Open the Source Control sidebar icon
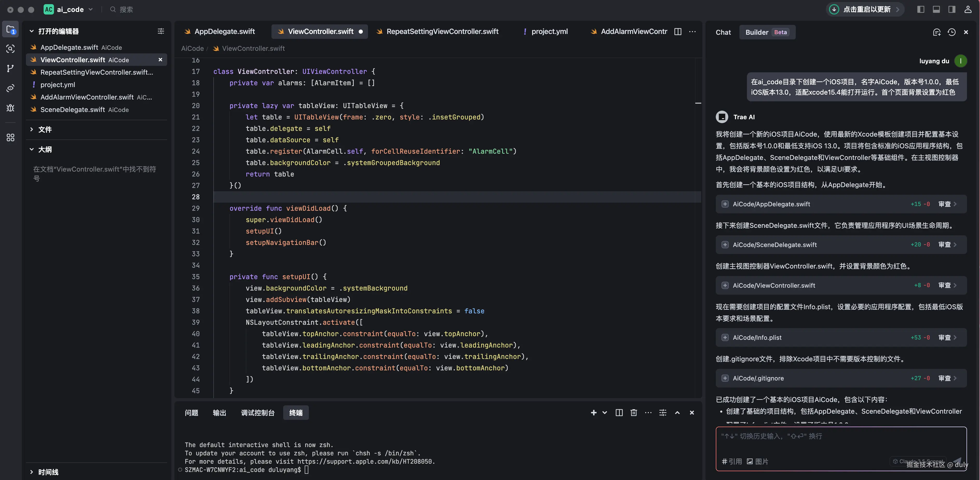The width and height of the screenshot is (980, 480). [10, 68]
